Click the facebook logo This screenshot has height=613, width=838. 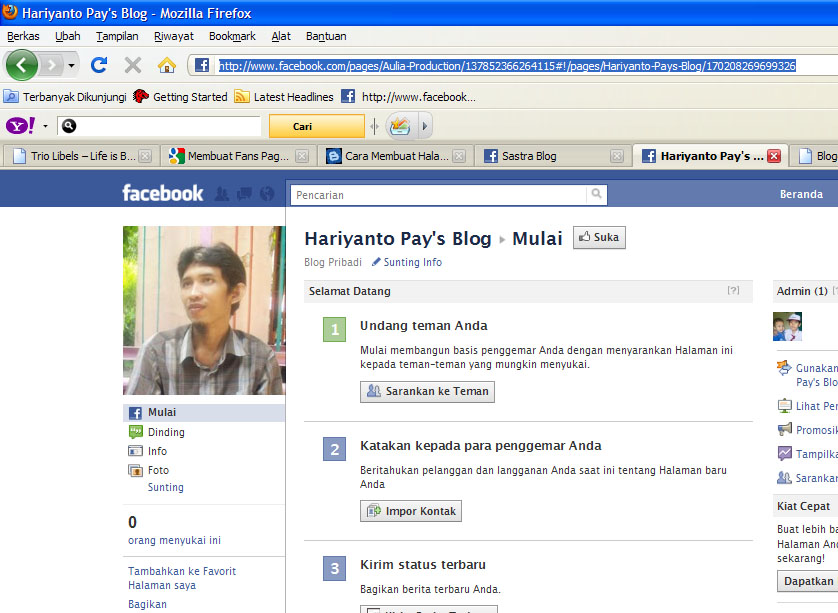click(x=162, y=193)
